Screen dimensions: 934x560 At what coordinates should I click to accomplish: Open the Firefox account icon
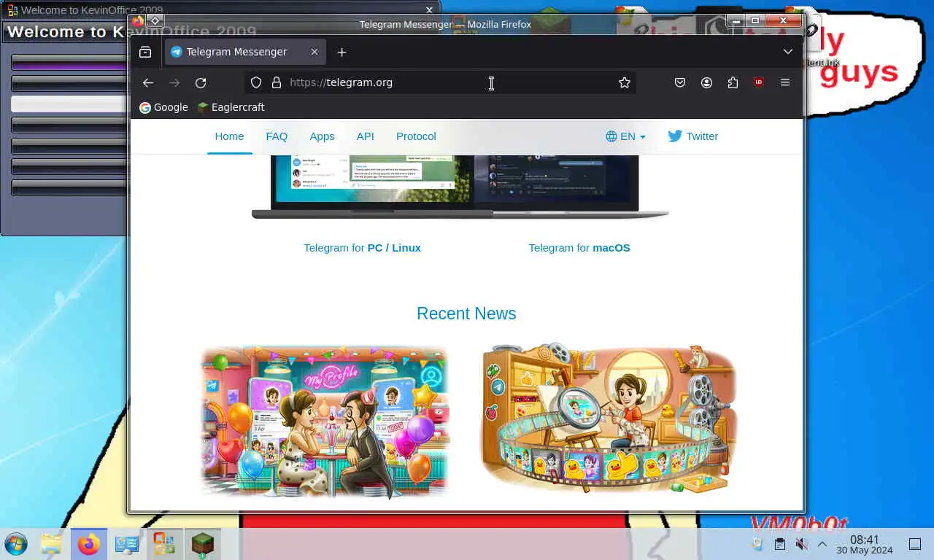[x=706, y=82]
